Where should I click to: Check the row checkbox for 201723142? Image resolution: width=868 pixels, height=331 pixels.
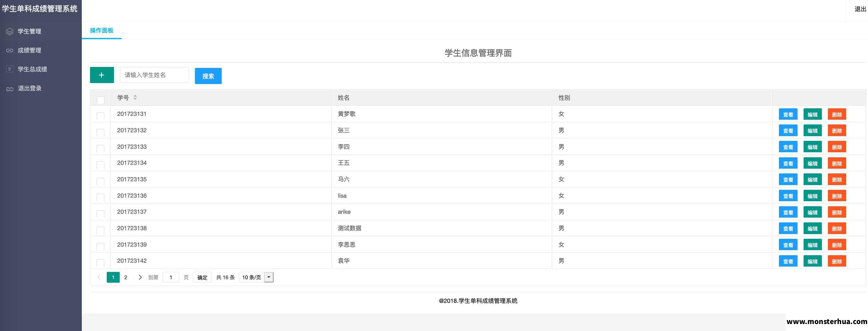pyautogui.click(x=100, y=263)
